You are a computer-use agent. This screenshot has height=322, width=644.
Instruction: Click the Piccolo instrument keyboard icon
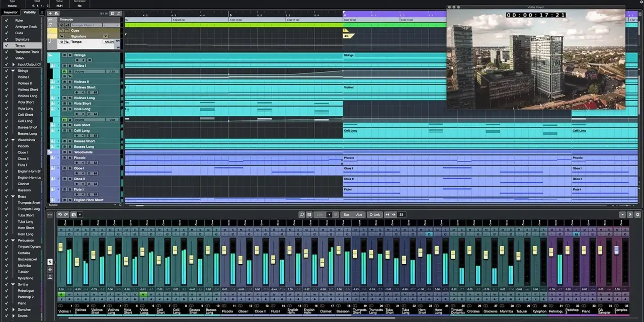52,157
